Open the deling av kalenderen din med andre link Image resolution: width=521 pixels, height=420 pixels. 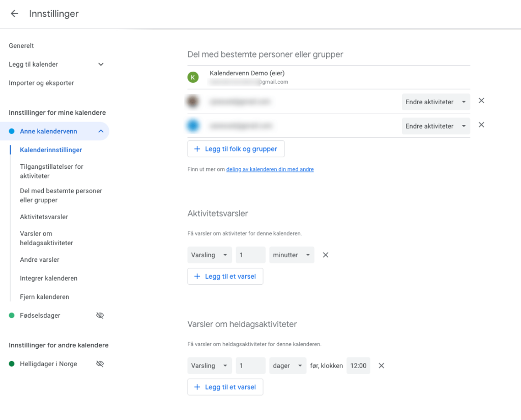pos(270,169)
